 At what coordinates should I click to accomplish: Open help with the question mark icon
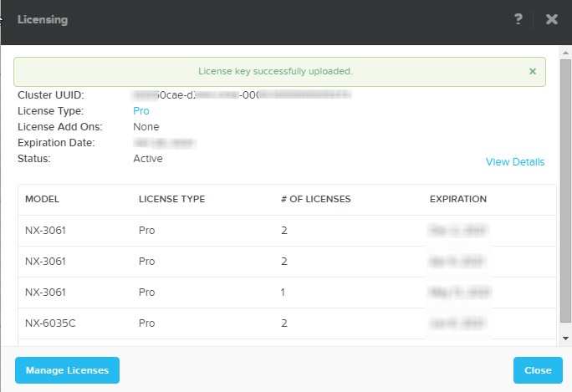(518, 19)
